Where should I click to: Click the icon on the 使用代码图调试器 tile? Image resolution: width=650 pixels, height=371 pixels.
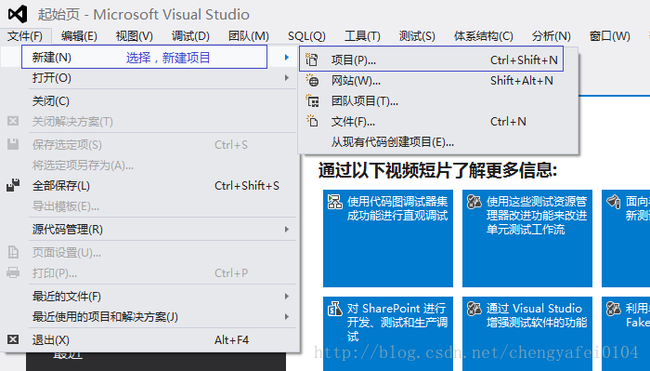coord(335,202)
